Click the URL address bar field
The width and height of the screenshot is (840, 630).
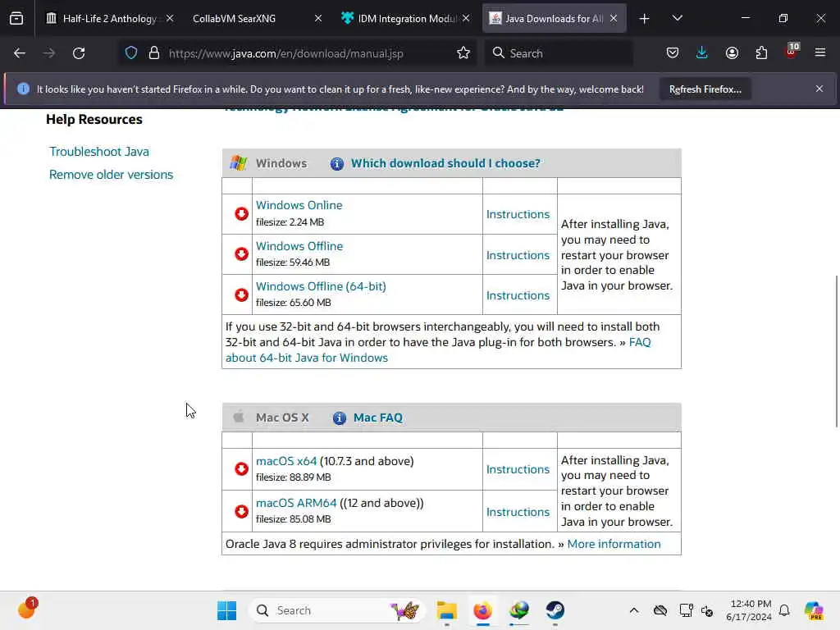[299, 53]
